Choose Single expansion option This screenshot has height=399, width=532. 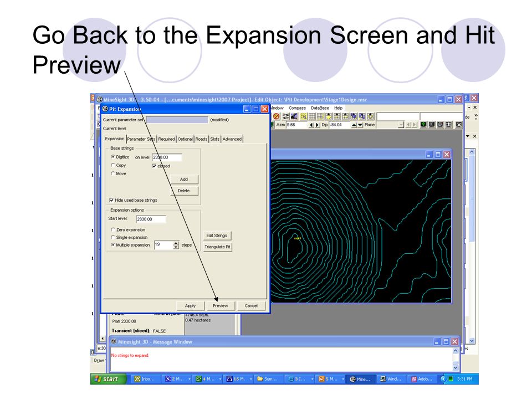(x=112, y=237)
